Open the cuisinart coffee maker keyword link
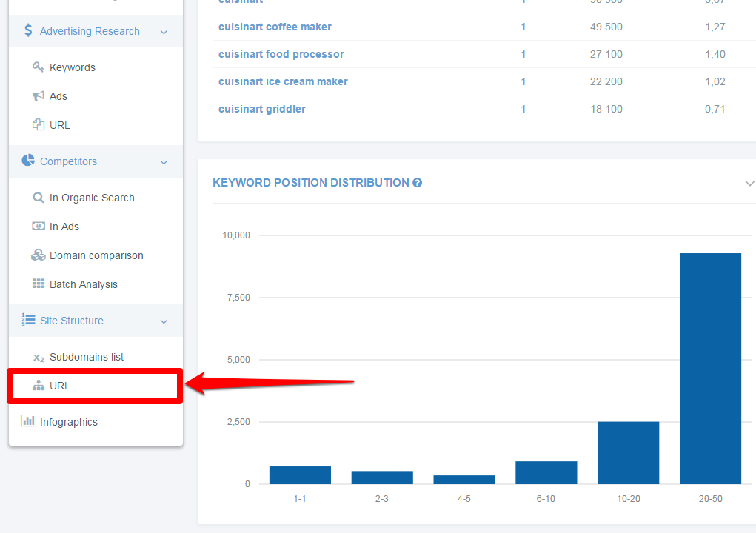The image size is (756, 533). [275, 27]
